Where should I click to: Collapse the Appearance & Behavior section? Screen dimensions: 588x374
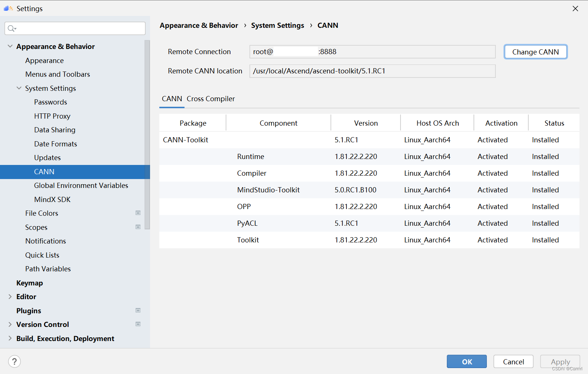10,46
